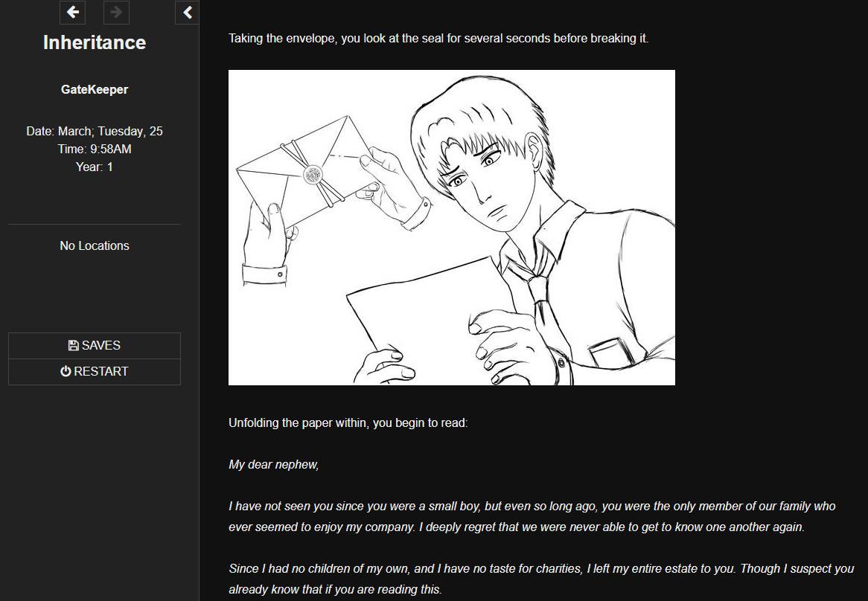Click the 'My dear nephew,' greeting line
The width and height of the screenshot is (868, 601).
274,464
